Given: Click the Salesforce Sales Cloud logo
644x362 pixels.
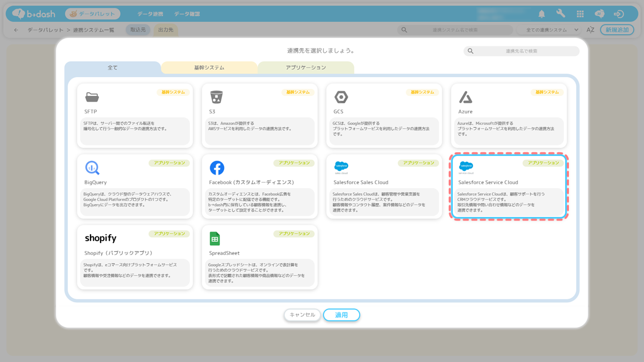Looking at the screenshot, I should pyautogui.click(x=341, y=168).
